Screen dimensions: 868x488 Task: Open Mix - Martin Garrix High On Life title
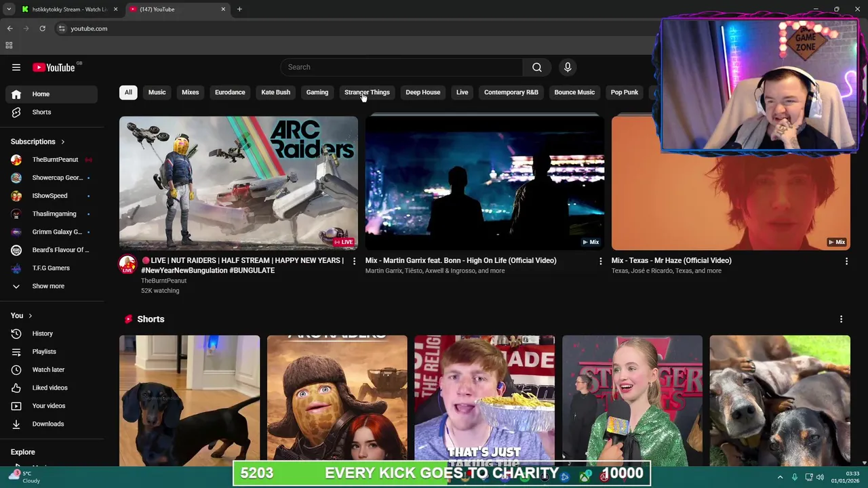coord(461,260)
